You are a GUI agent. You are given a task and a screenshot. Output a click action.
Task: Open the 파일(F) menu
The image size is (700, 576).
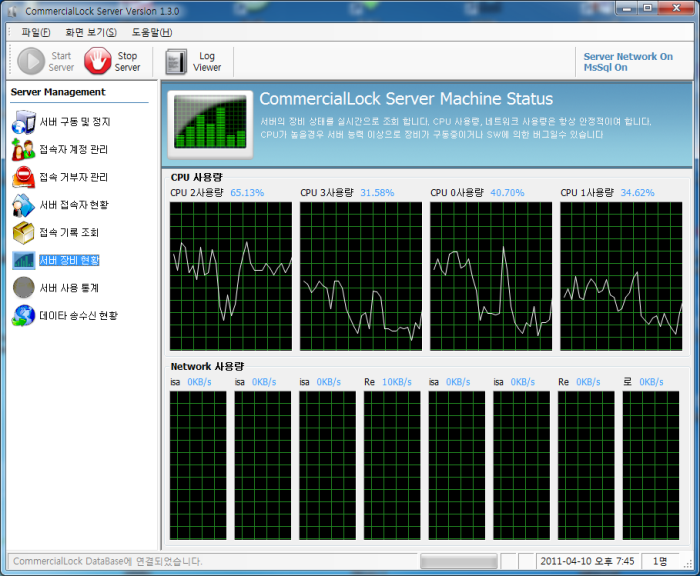point(36,32)
